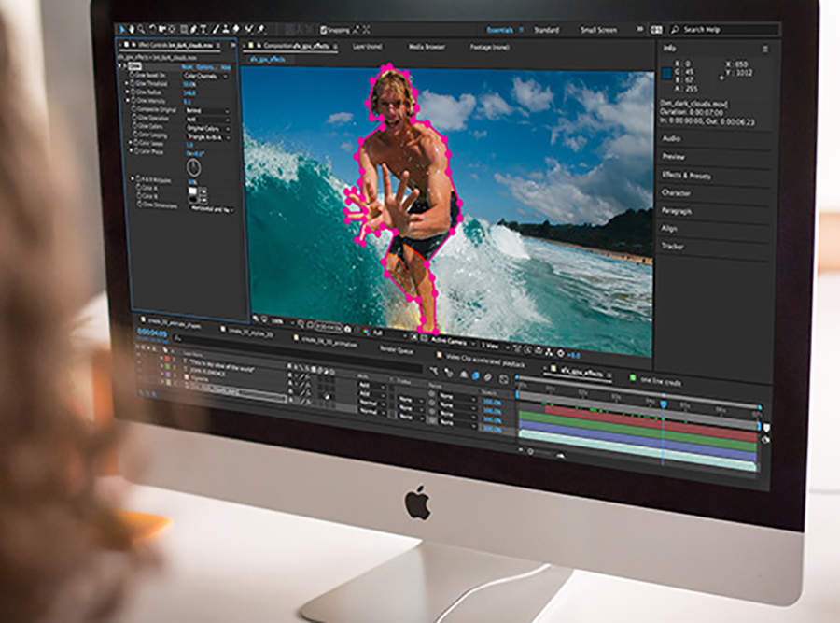Click the Search Help field
The width and height of the screenshot is (840, 623).
[725, 30]
